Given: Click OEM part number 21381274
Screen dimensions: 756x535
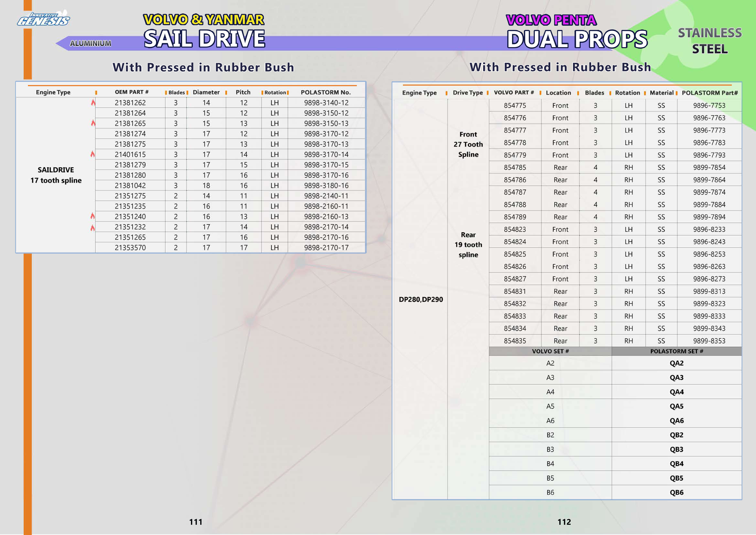Looking at the screenshot, I should pos(130,134).
